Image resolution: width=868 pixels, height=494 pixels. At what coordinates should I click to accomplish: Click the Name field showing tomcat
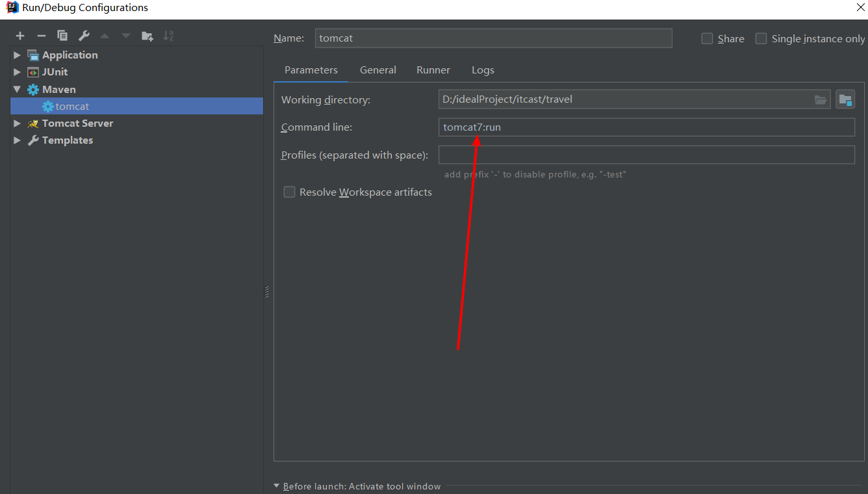coord(494,38)
